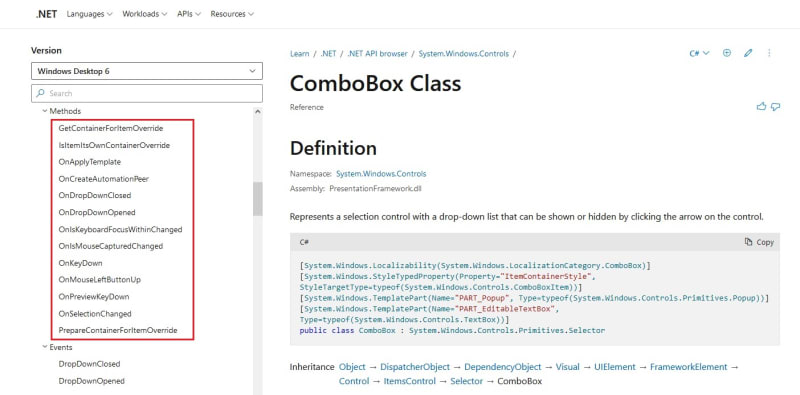This screenshot has height=395, width=800.
Task: Open the FrameworkElement inheritance link
Action: click(689, 367)
